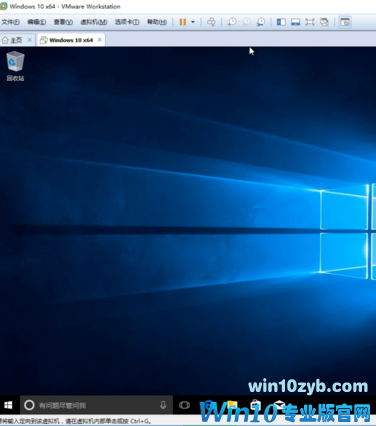Screen dimensions: 376x426
Task: Open the 编辑(E) menu
Action: pos(37,22)
